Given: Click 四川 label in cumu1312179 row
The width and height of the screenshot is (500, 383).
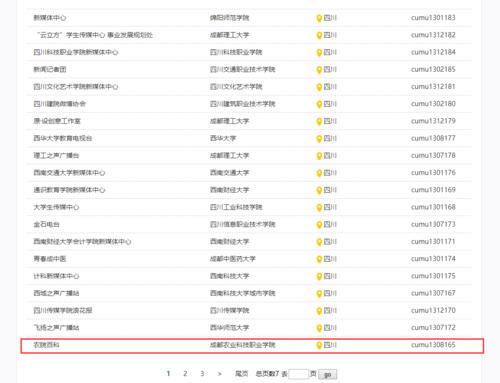Looking at the screenshot, I should [x=330, y=121].
